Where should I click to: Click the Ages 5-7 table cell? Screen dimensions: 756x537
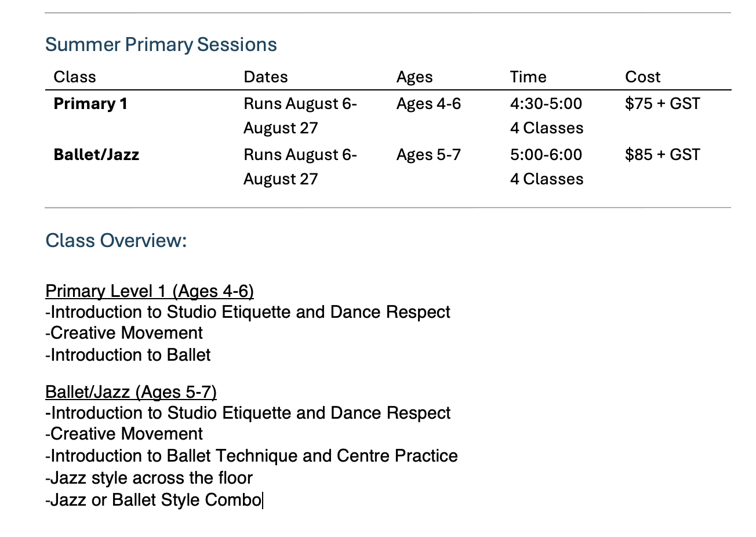coord(429,155)
